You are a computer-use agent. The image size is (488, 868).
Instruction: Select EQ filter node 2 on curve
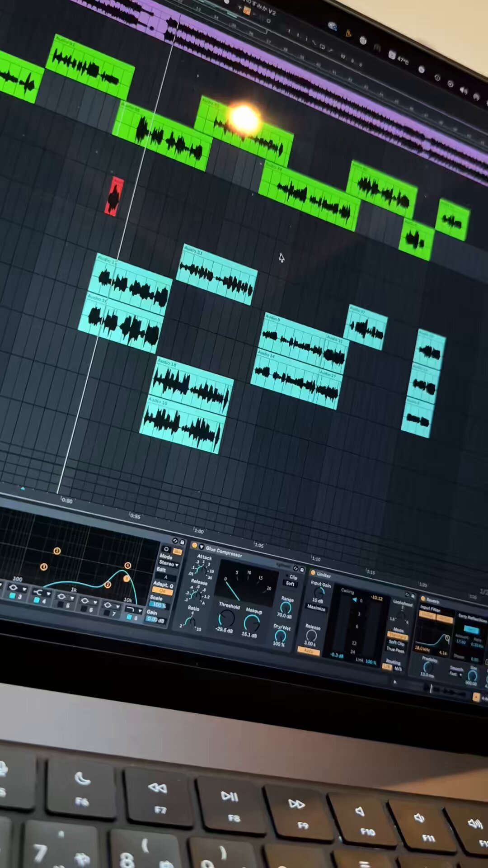[x=108, y=585]
